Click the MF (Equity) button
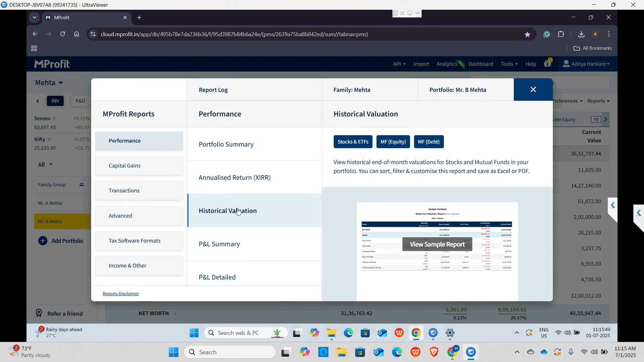The width and height of the screenshot is (644, 362). (x=393, y=142)
